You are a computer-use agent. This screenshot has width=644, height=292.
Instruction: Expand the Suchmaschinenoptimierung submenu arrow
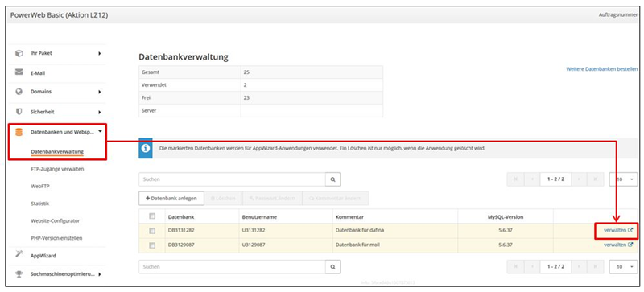pyautogui.click(x=100, y=274)
